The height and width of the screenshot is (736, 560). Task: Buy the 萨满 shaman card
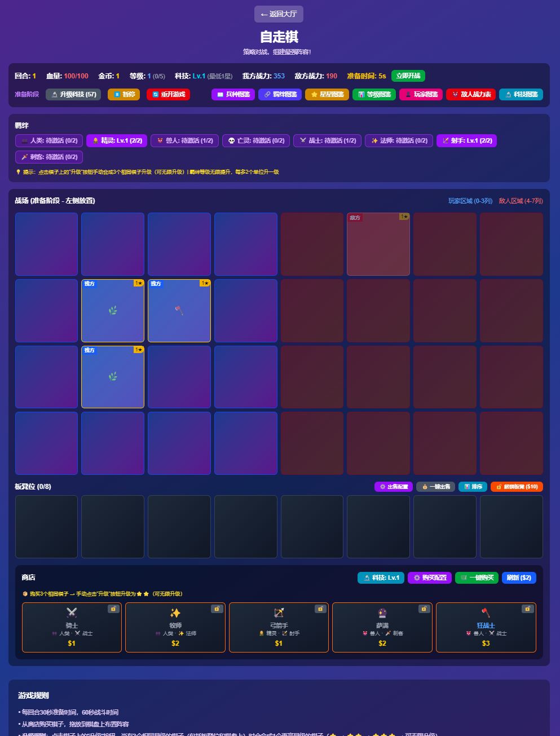[x=382, y=627]
